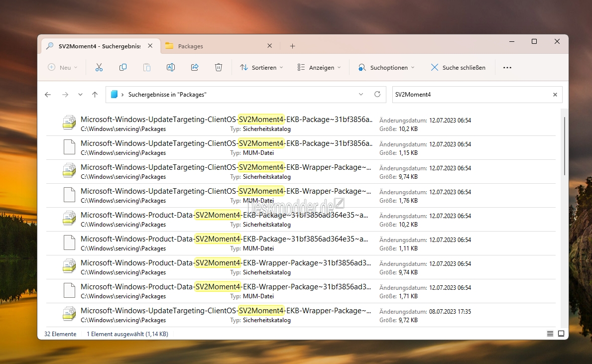592x364 pixels.
Task: Close the SV2Moment4 search results tab
Action: click(150, 46)
